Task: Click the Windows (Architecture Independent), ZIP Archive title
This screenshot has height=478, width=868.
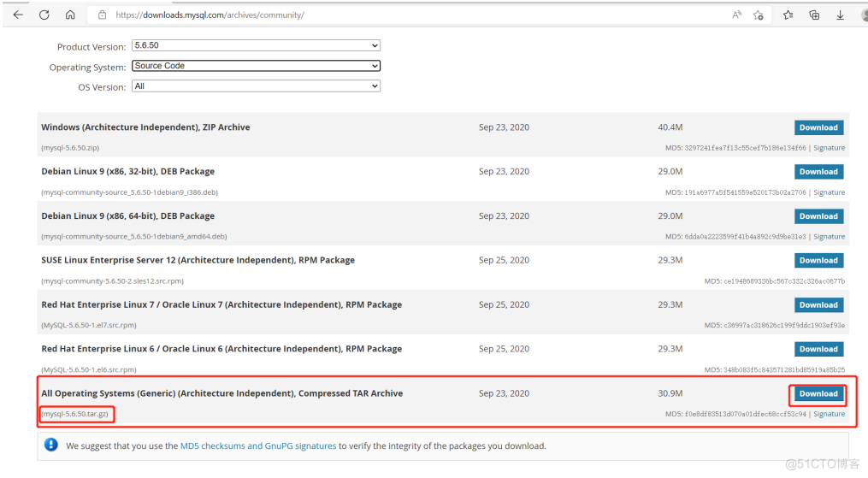Action: (145, 127)
